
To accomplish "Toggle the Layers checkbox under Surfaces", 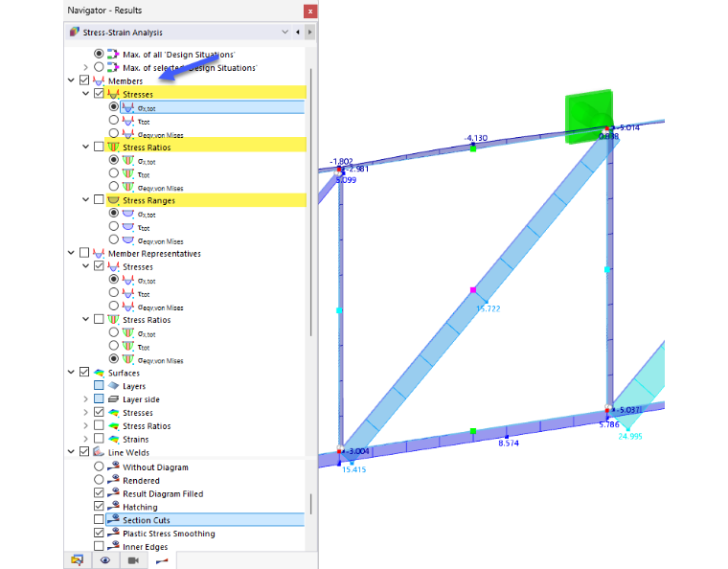I will pos(99,386).
